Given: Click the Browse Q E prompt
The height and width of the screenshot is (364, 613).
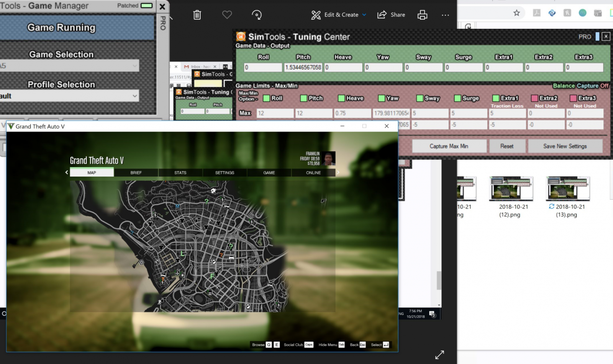Looking at the screenshot, I should tap(266, 345).
